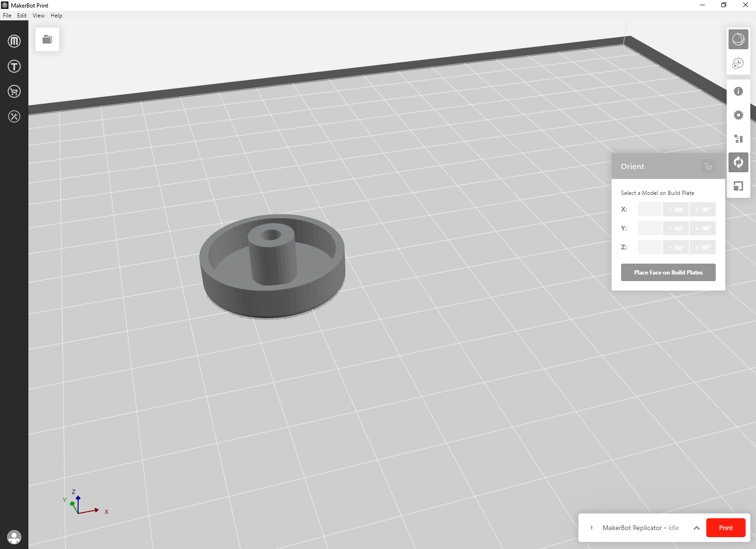Rotate Z axis by minus 90 degrees
The width and height of the screenshot is (756, 549).
[676, 248]
